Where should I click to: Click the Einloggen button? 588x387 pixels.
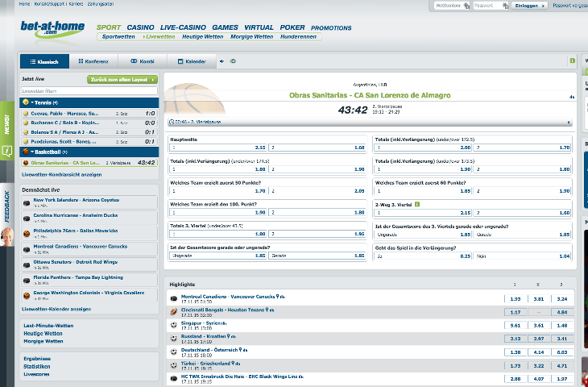click(529, 6)
